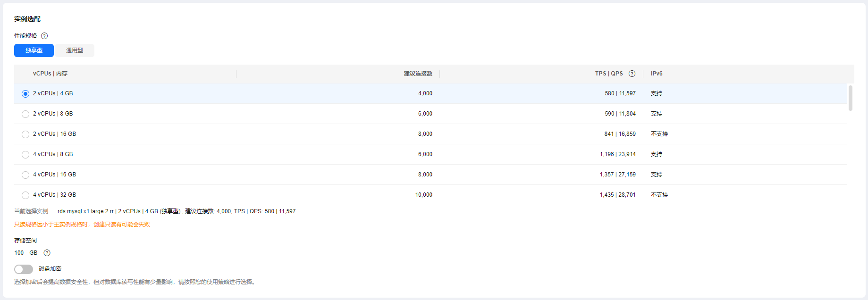Viewport: 868px width, 300px height.
Task: Click the 10,000 connections cell
Action: tap(423, 195)
